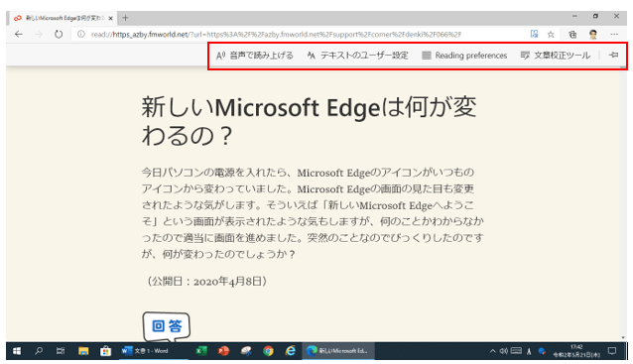Switch to 新しいMicrosoft Edge taskbar window

[338, 351]
